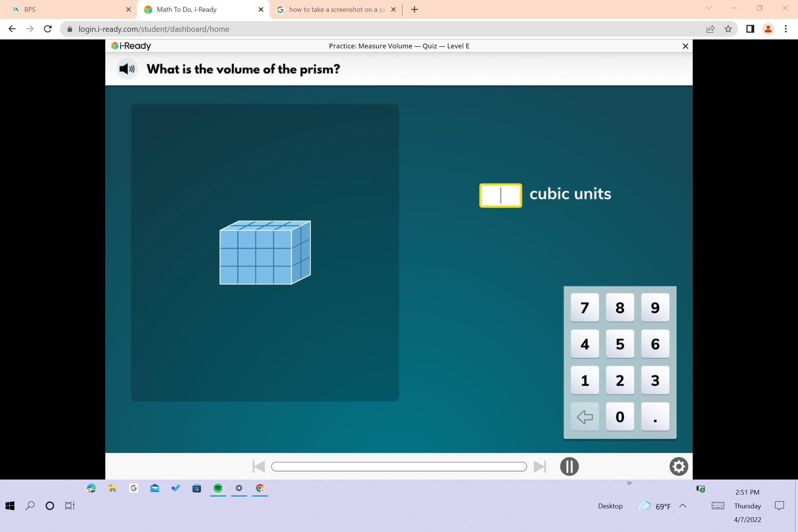Pause the lesson with pause button

click(569, 467)
